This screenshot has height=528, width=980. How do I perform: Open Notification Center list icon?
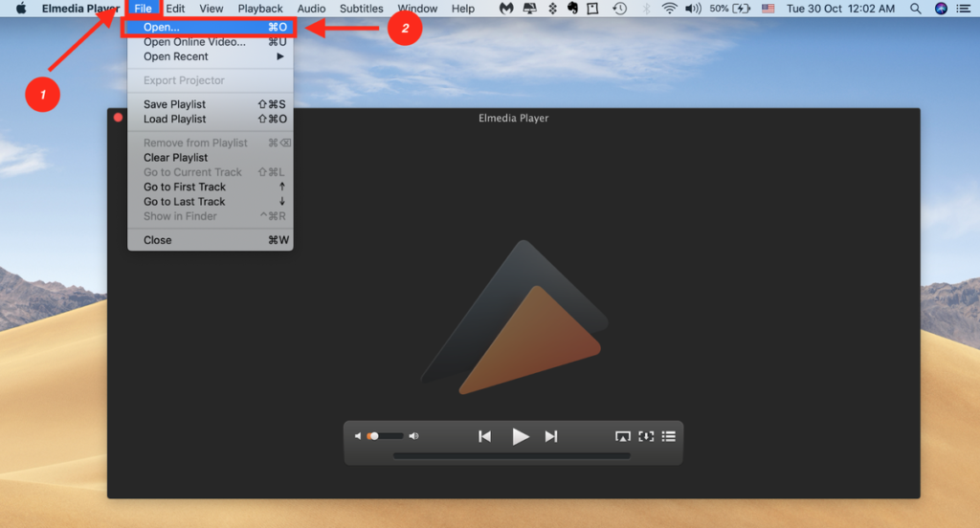point(964,8)
